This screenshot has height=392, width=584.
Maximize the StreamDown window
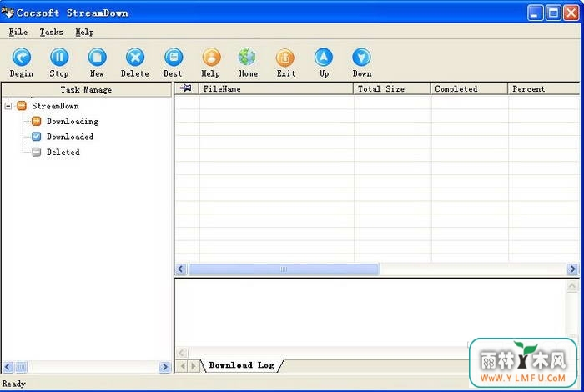pos(553,13)
